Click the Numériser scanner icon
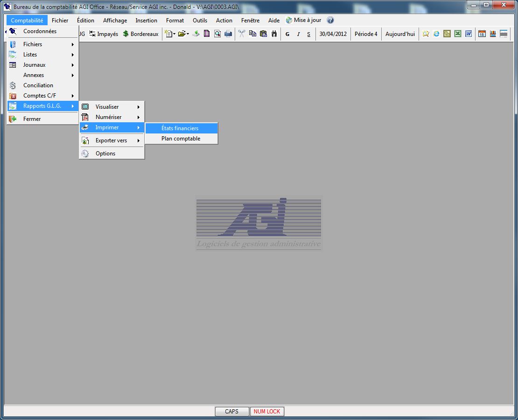 (85, 117)
